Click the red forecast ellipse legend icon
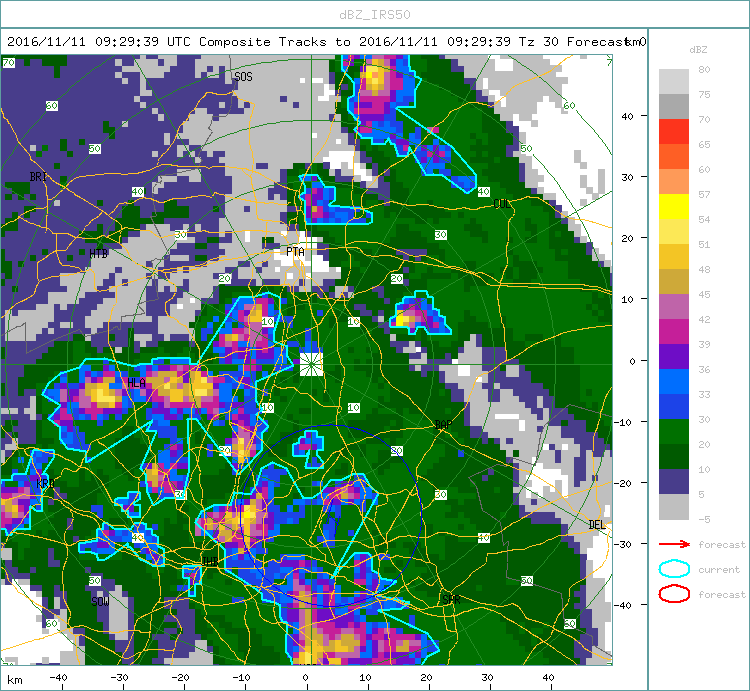This screenshot has width=750, height=691. click(674, 594)
